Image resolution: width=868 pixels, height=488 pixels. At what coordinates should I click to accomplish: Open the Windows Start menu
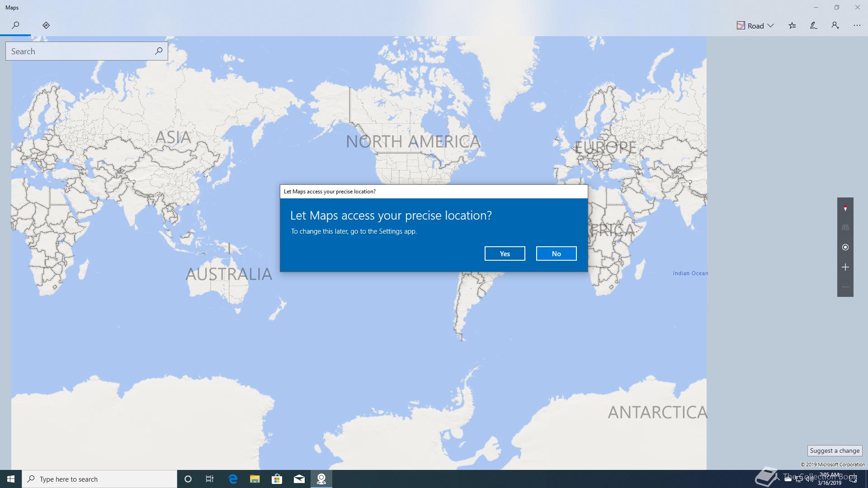(11, 479)
